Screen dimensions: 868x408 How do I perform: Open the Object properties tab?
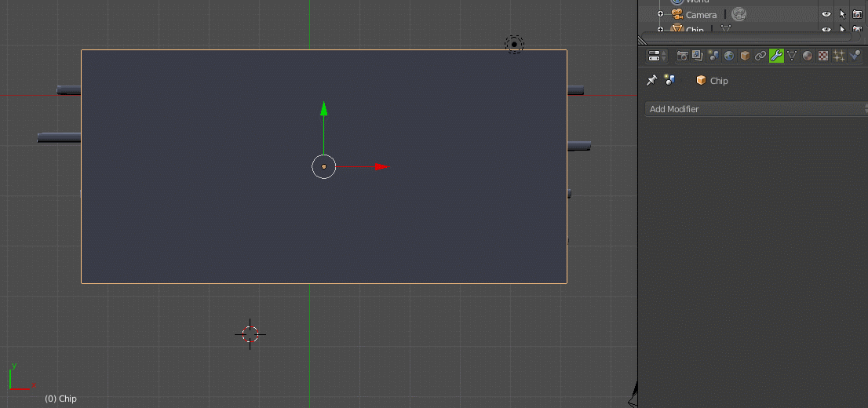point(745,56)
